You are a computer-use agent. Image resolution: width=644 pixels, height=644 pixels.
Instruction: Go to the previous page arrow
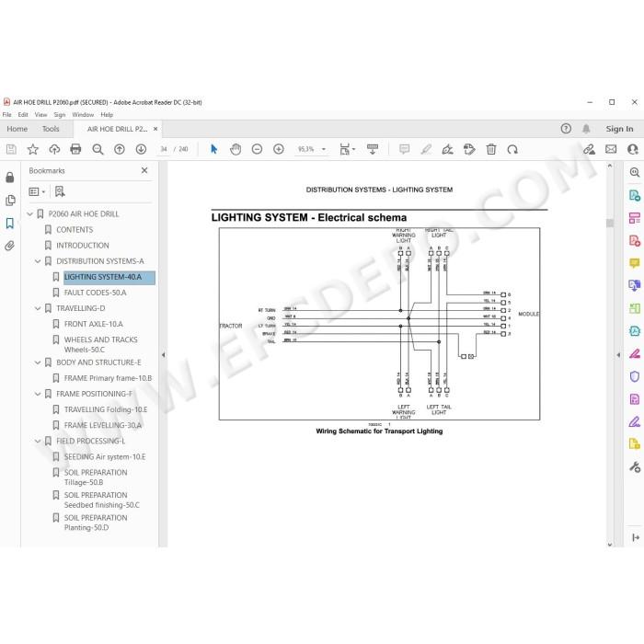(120, 149)
